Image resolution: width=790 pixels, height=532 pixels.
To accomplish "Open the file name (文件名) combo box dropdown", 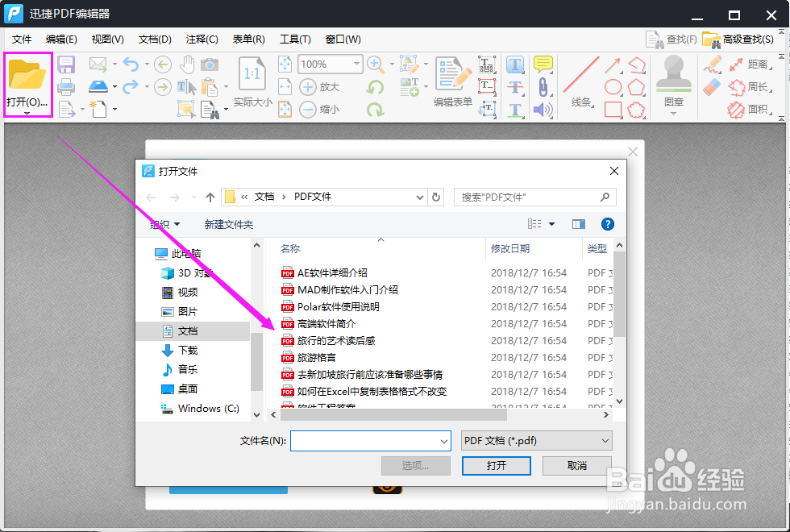I will point(444,442).
